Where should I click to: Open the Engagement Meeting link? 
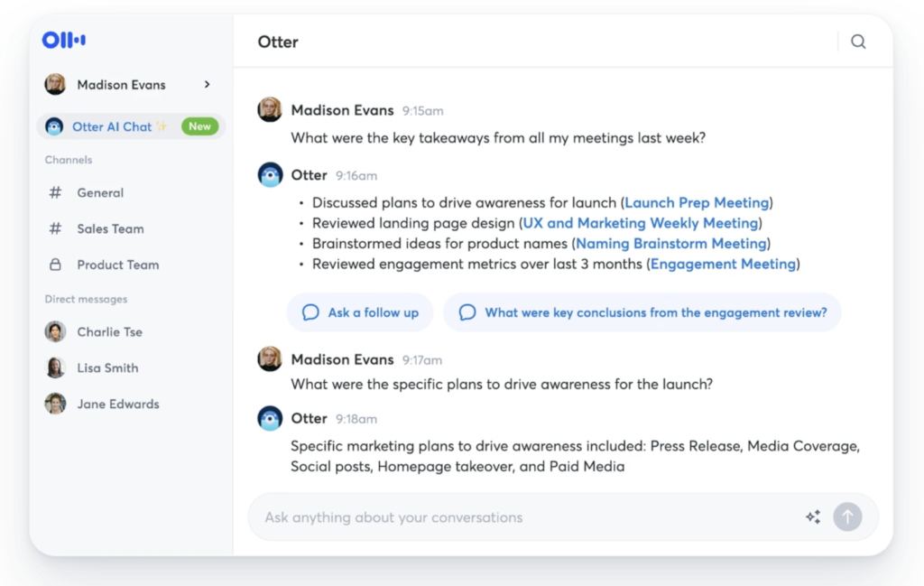coord(723,265)
